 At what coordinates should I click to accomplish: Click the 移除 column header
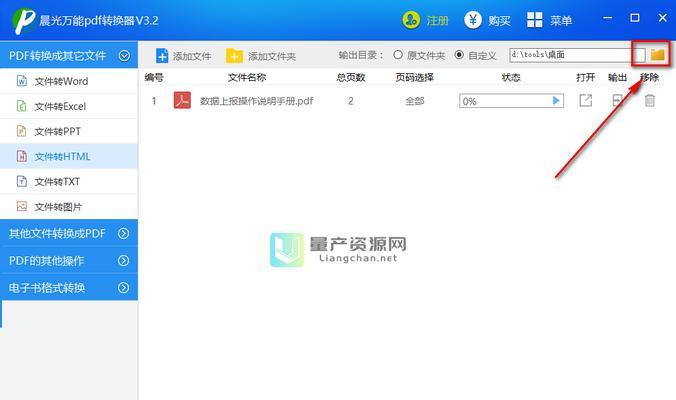point(650,78)
